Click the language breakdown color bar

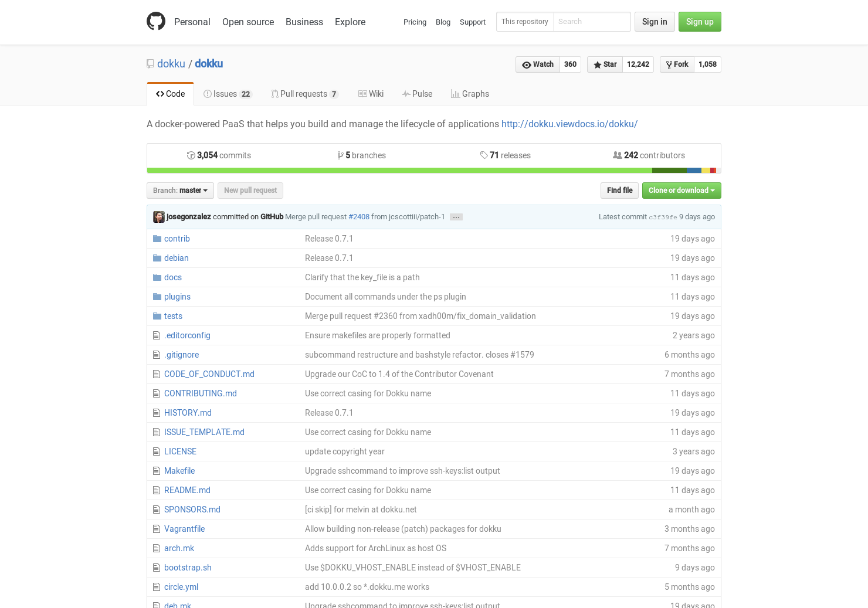434,171
